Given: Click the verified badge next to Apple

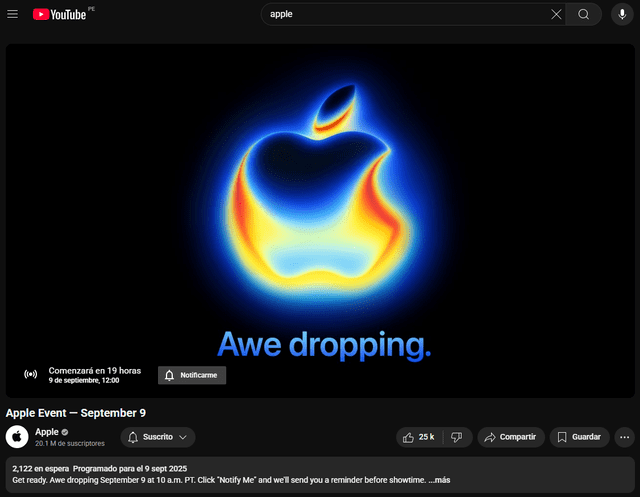Looking at the screenshot, I should [x=65, y=432].
